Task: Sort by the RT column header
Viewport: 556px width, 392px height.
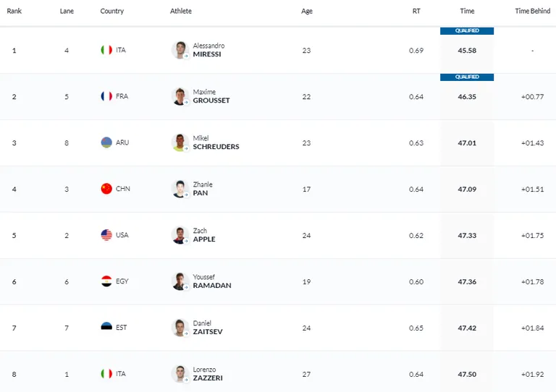Action: point(416,11)
